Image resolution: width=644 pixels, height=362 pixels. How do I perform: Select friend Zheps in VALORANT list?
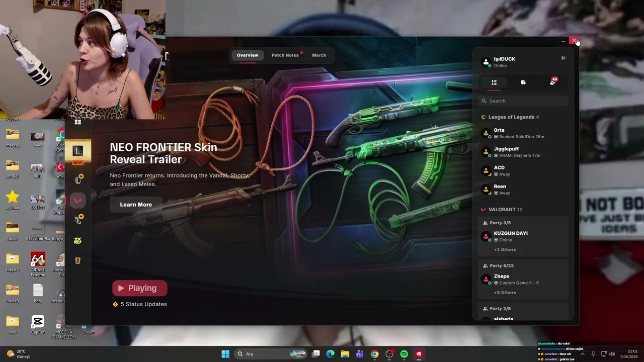coord(523,280)
